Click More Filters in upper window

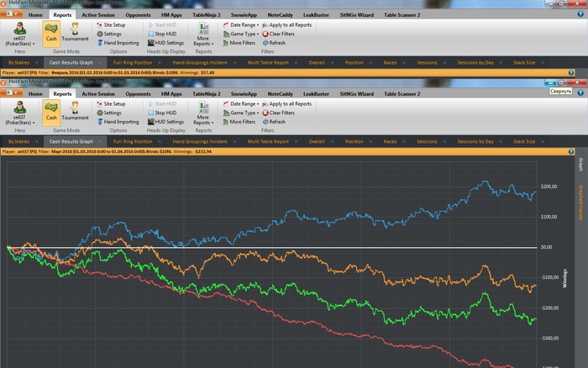pos(239,43)
